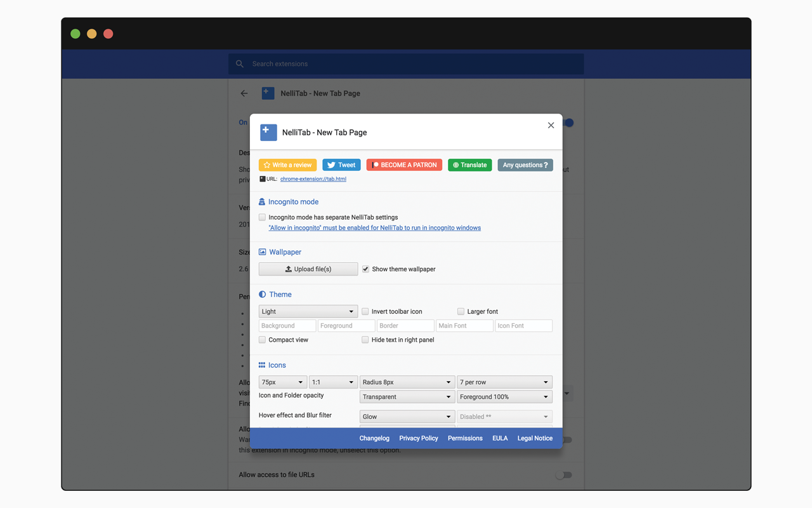Click the Wallpaper section picture icon
812x508 pixels.
[x=262, y=252]
